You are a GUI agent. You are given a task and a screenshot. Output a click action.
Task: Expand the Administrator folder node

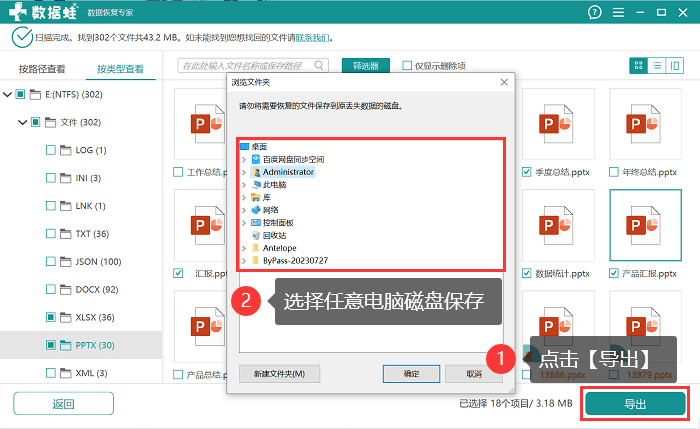pos(244,172)
